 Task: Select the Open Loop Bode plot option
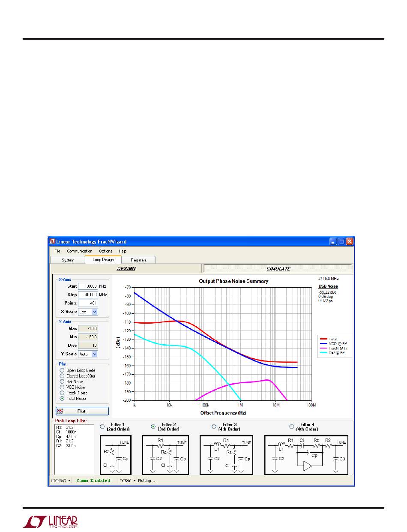pos(63,370)
